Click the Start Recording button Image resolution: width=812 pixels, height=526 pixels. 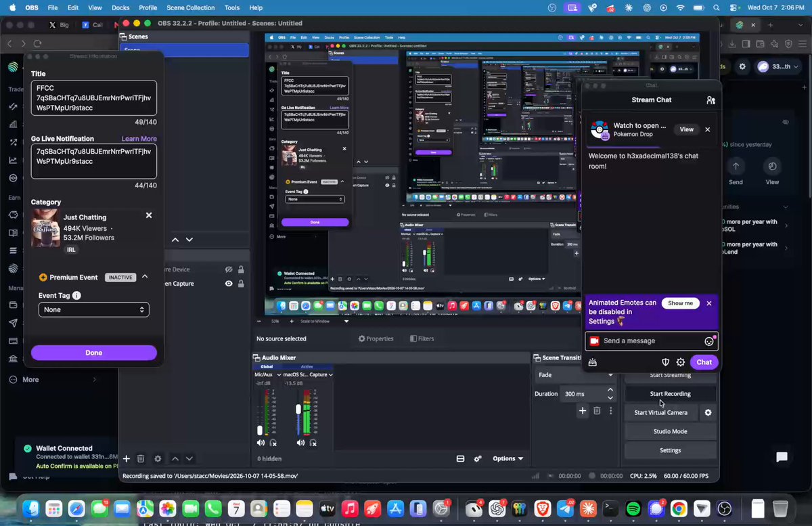coord(671,394)
